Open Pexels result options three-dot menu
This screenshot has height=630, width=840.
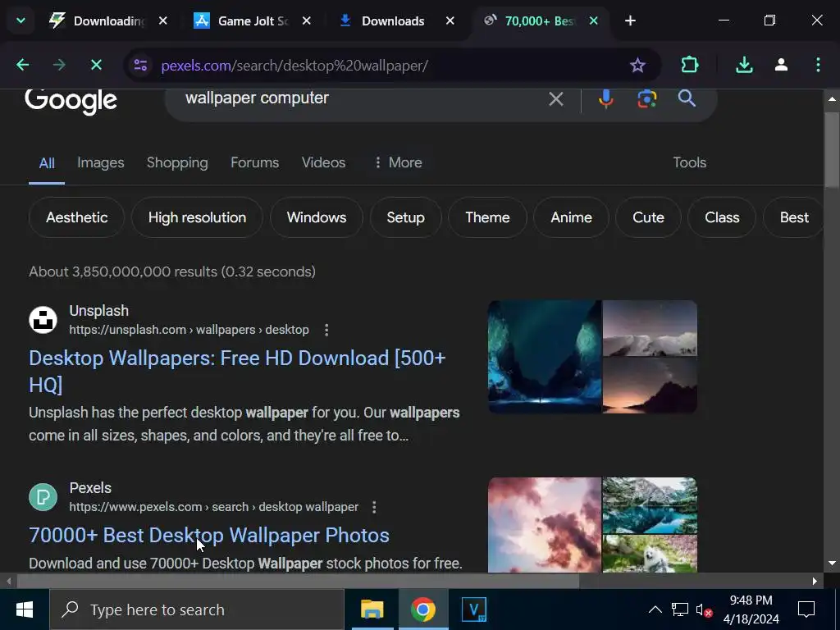coord(374,507)
